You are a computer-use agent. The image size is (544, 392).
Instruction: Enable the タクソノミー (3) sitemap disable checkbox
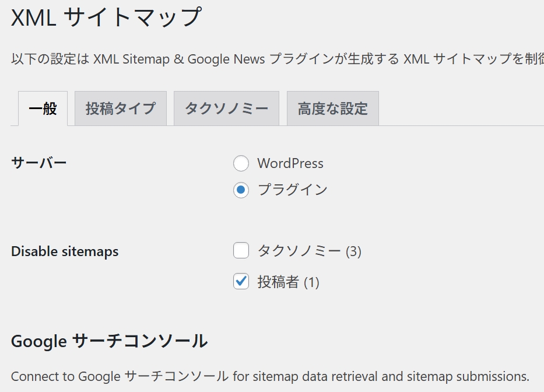(241, 250)
